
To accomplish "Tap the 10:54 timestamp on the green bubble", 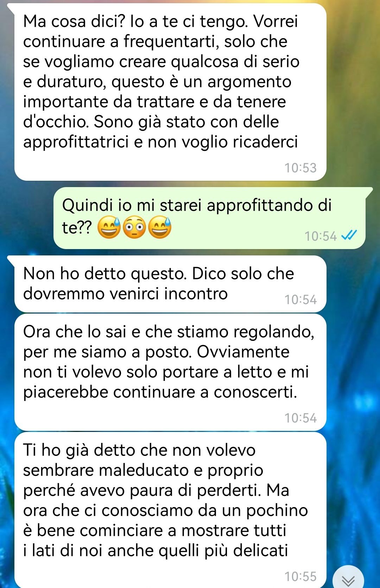I will 321,236.
